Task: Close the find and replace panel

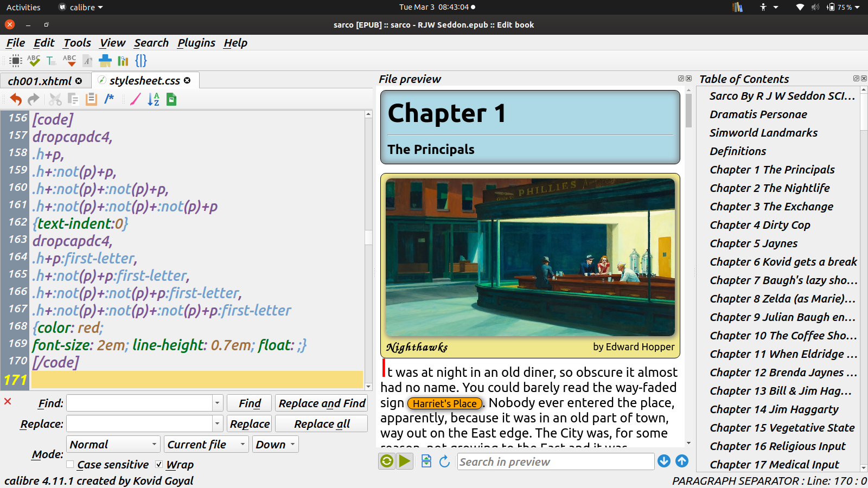Action: (x=8, y=401)
